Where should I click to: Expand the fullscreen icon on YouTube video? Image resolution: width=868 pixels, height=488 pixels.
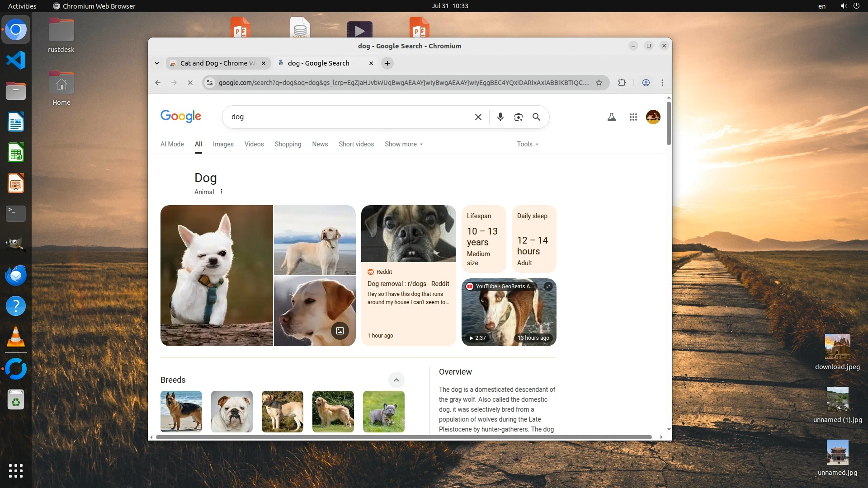pyautogui.click(x=548, y=286)
